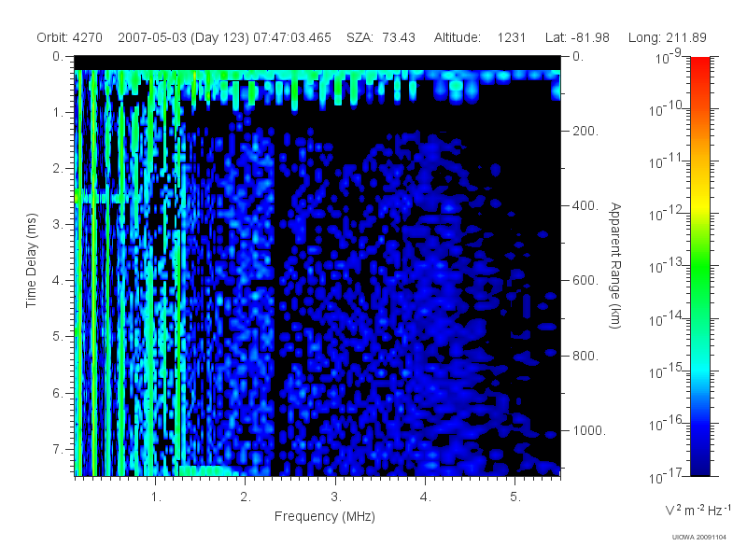Click the '6.' time delay tick label

click(58, 393)
